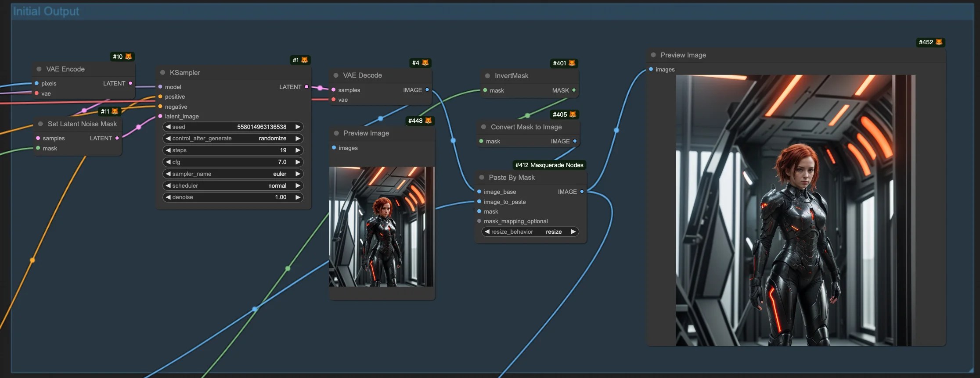
Task: Decrease steps with the left arrow
Action: (x=168, y=150)
